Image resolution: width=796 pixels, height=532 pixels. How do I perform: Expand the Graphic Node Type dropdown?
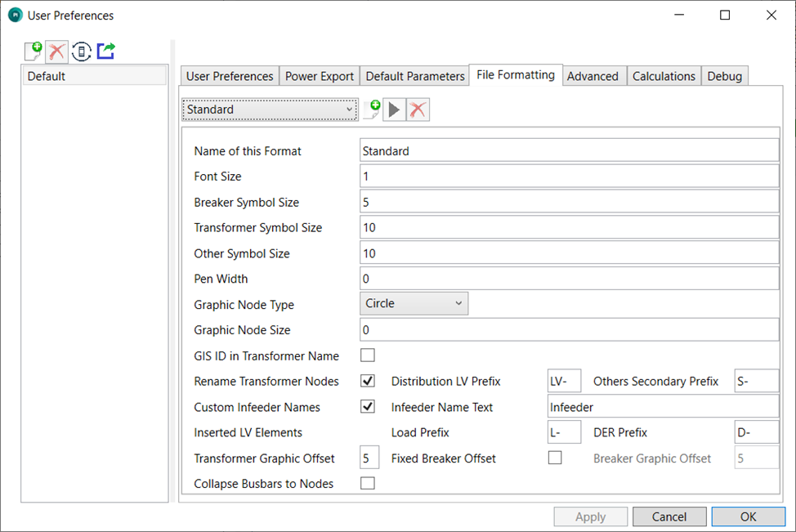point(414,304)
